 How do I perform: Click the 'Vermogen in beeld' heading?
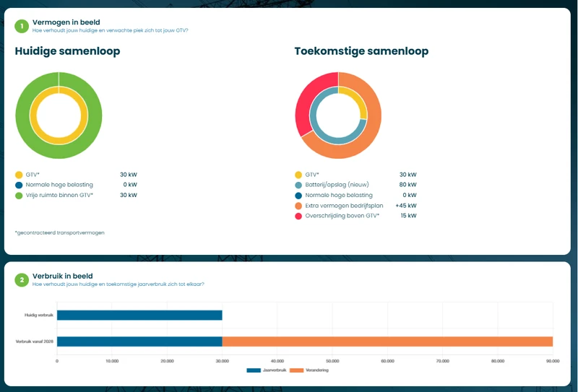point(66,22)
